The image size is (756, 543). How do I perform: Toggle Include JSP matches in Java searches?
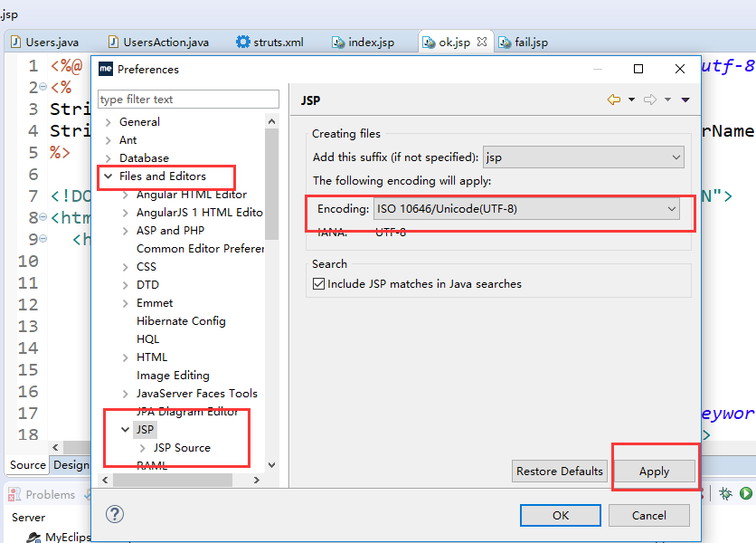(318, 284)
